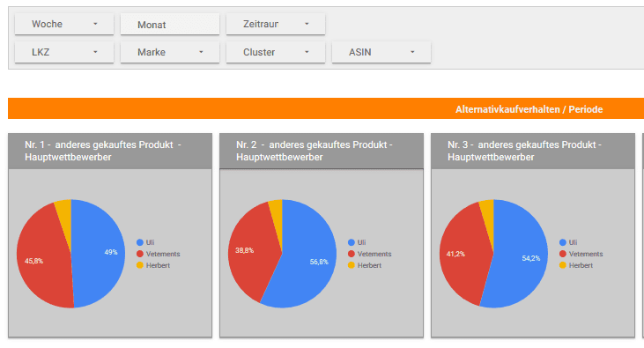The image size is (644, 348).
Task: Click the Vetements legend label in chart Nr. 2
Action: point(374,254)
